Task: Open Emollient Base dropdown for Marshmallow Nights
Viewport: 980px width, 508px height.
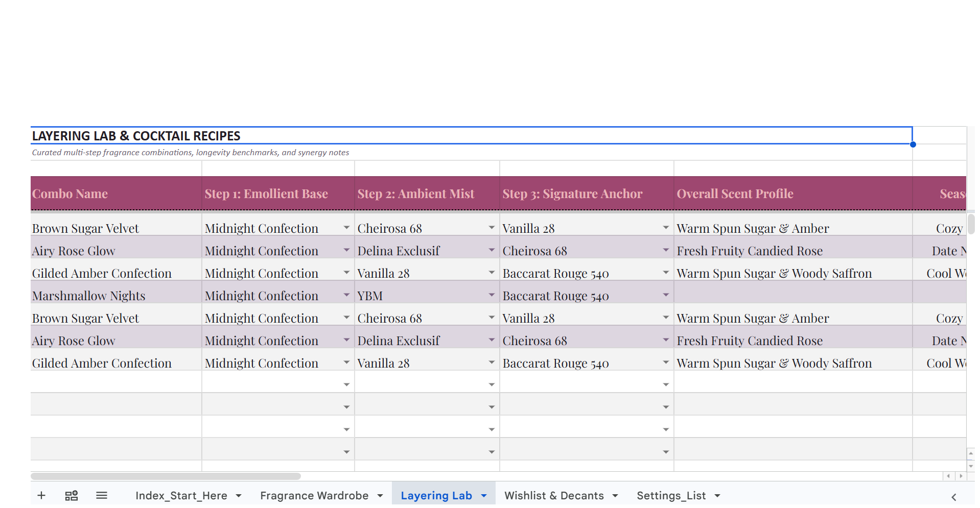Action: (346, 295)
